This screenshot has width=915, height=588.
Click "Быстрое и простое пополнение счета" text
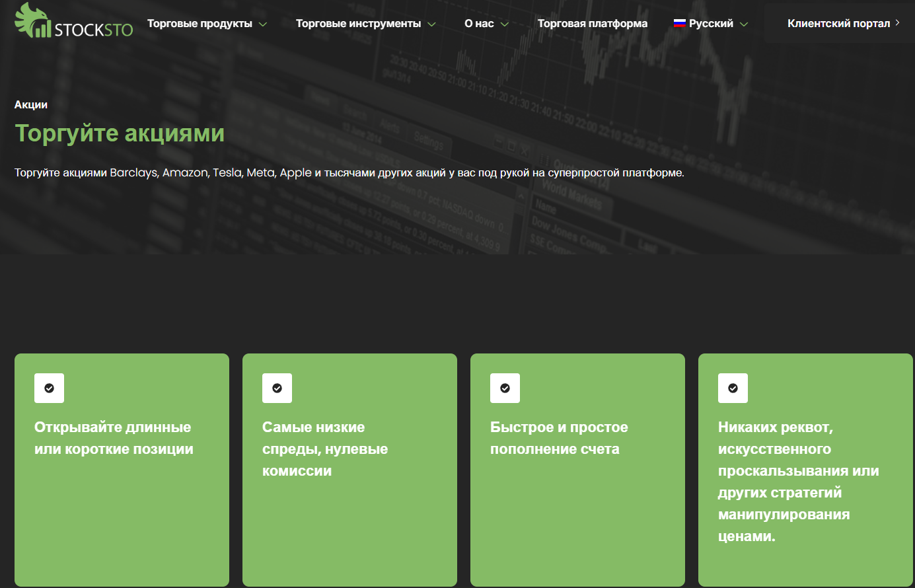pyautogui.click(x=559, y=438)
